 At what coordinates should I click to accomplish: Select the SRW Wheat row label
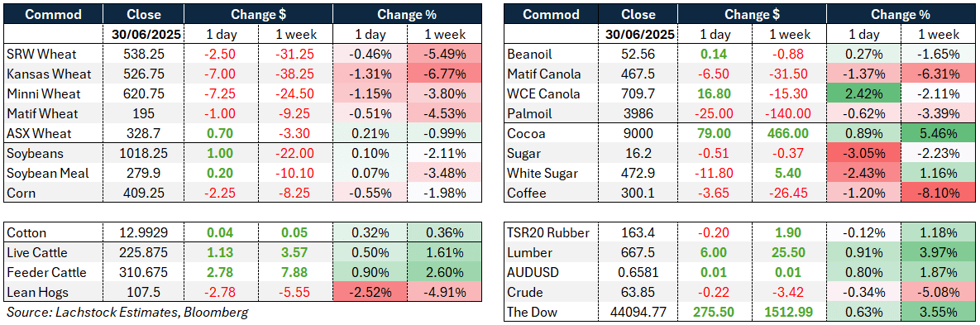(37, 54)
